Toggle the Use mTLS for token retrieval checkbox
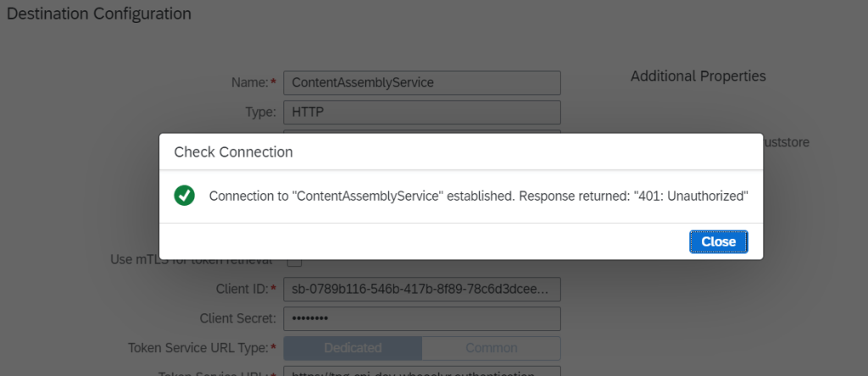Image resolution: width=868 pixels, height=376 pixels. tap(296, 263)
